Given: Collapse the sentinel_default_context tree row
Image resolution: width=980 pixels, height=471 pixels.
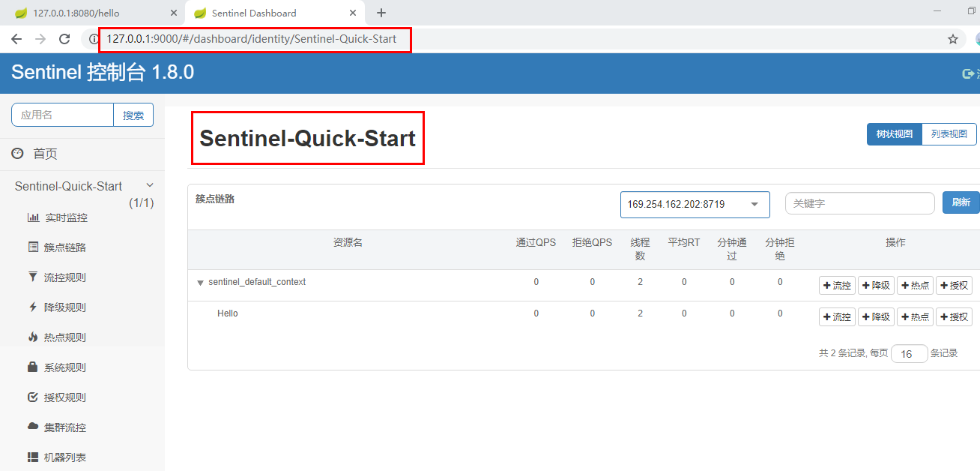Looking at the screenshot, I should 200,283.
